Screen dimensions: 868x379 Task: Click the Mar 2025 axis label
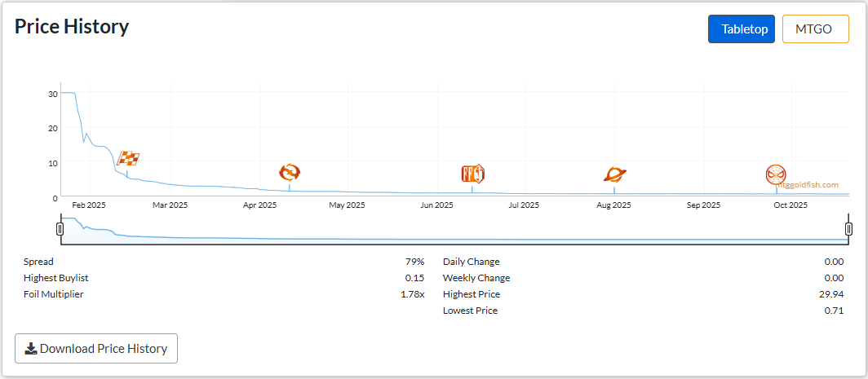click(170, 205)
